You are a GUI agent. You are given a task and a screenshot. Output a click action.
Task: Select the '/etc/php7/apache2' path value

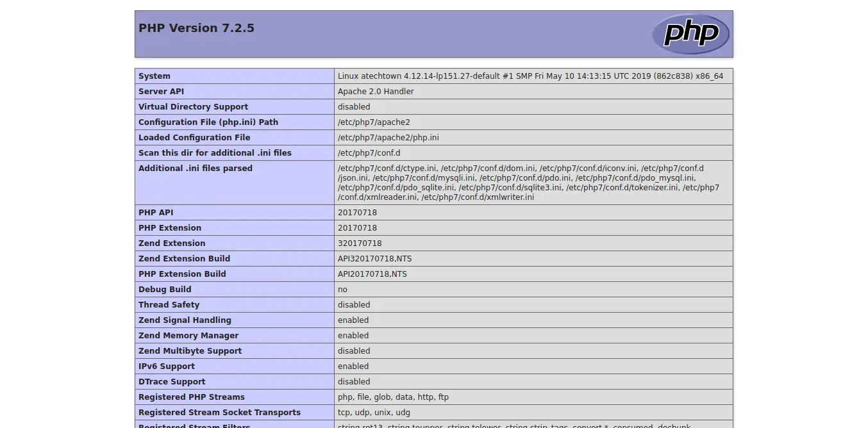(x=374, y=122)
